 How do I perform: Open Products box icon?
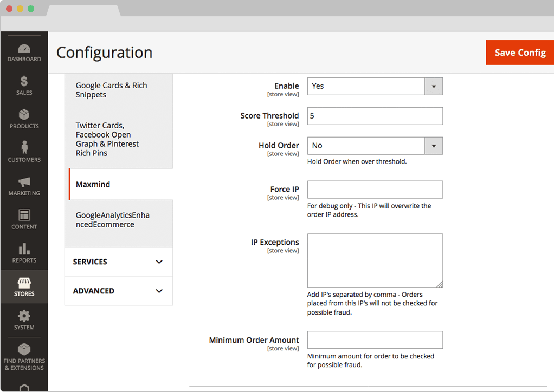(24, 115)
